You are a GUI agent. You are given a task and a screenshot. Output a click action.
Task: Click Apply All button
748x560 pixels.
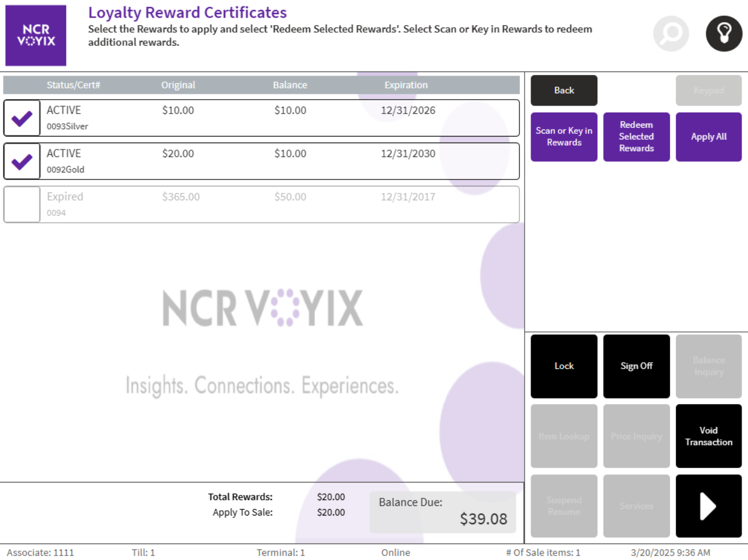[709, 137]
